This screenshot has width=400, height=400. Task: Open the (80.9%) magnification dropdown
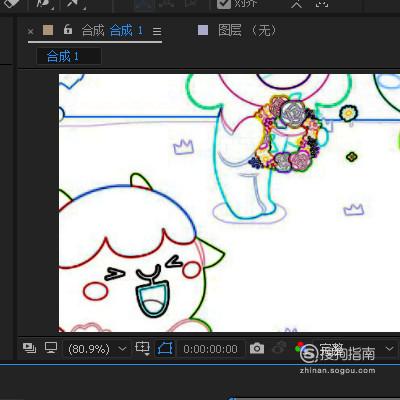pyautogui.click(x=97, y=349)
